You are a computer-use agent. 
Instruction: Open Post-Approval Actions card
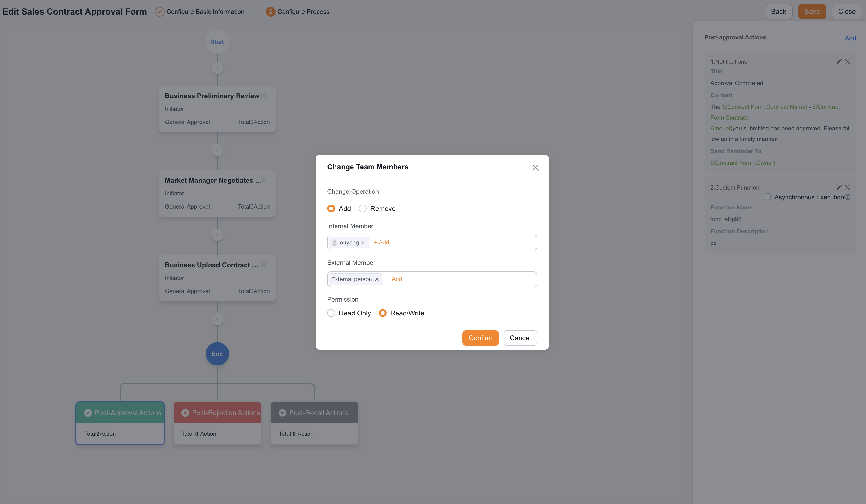[x=120, y=423]
